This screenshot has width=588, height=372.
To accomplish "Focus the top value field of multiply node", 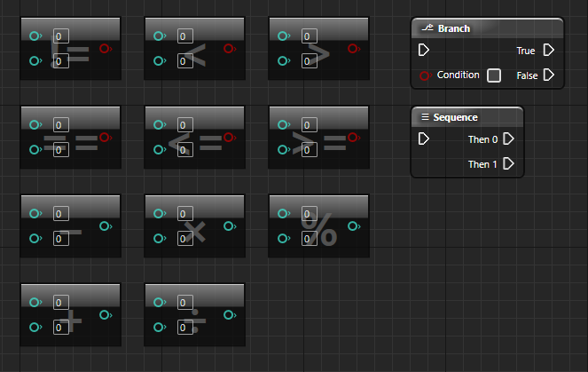I will tap(184, 214).
